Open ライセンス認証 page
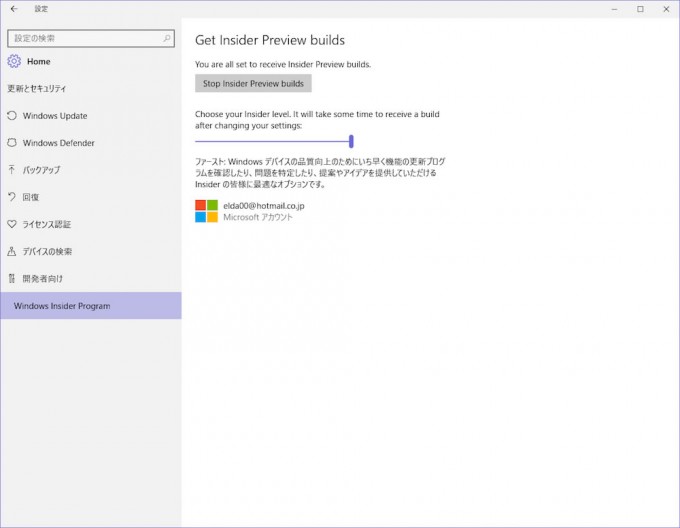Screen dimensions: 680x528 tap(91, 224)
